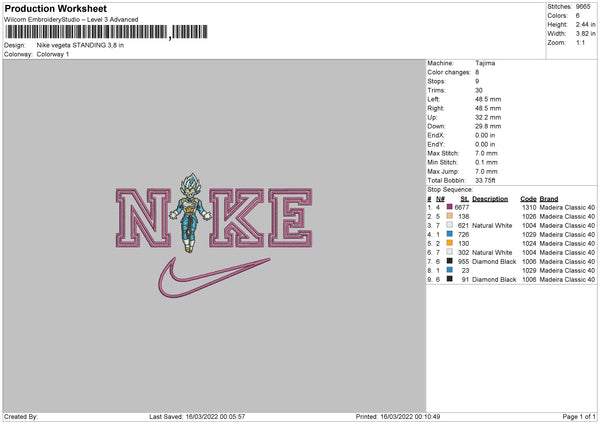Select stitch count "6677" in stop 1
Viewport: 600px width, 424px height.
click(x=462, y=207)
